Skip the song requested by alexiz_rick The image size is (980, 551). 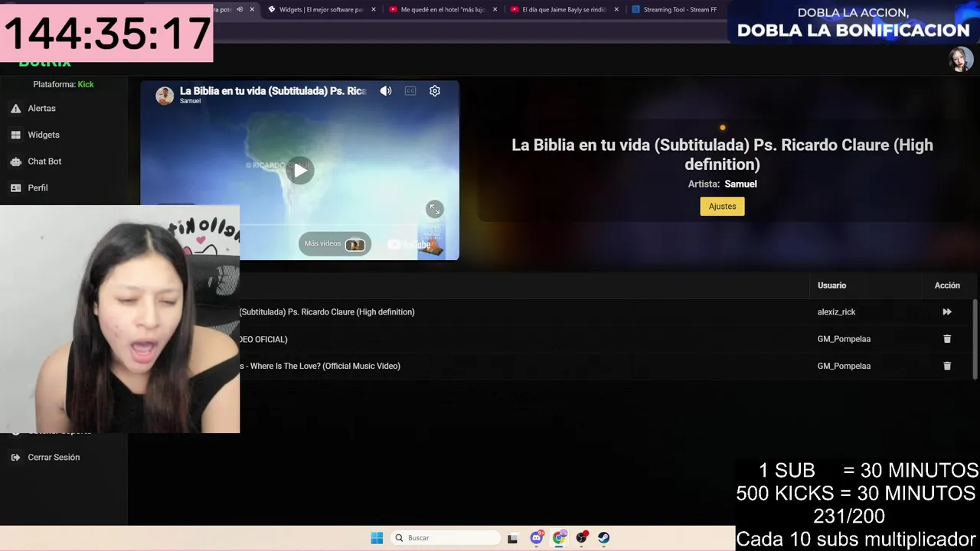pos(947,312)
